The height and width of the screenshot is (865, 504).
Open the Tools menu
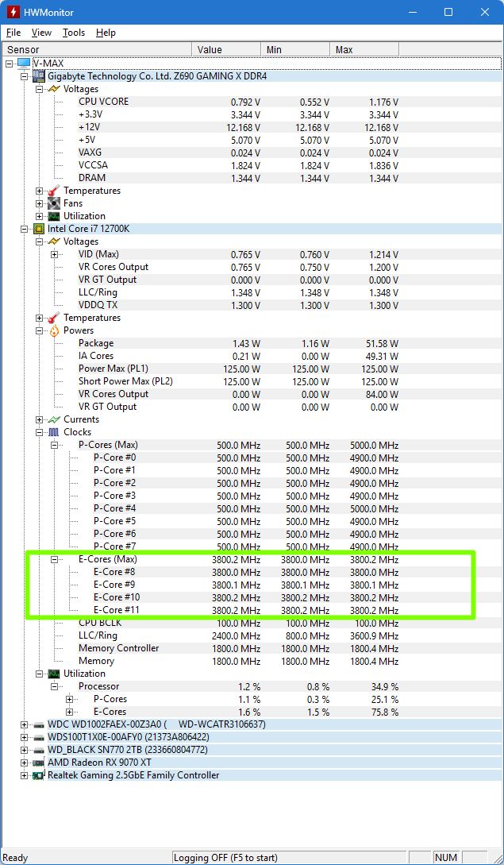pos(73,33)
